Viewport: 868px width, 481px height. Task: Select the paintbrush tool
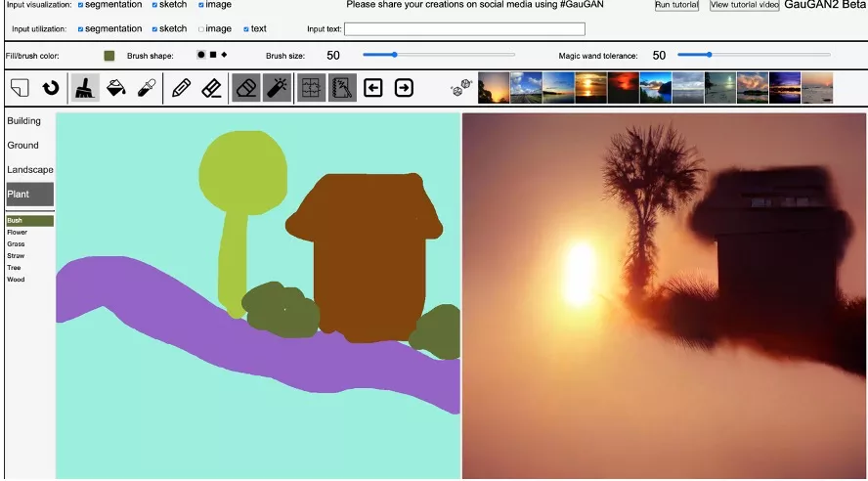85,88
